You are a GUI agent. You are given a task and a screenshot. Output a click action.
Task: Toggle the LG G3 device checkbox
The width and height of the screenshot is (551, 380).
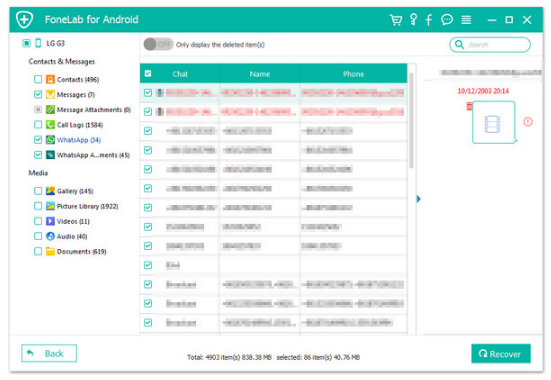point(26,43)
